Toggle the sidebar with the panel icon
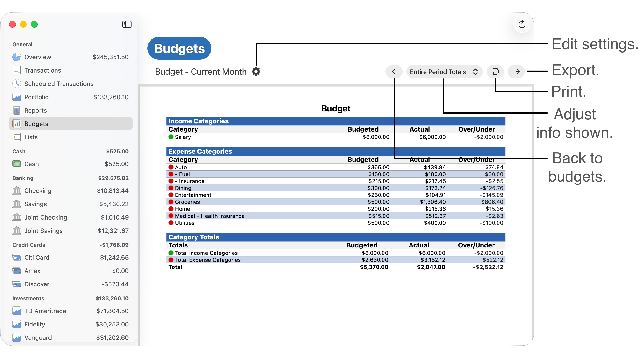The height and width of the screenshot is (358, 644). (x=127, y=24)
